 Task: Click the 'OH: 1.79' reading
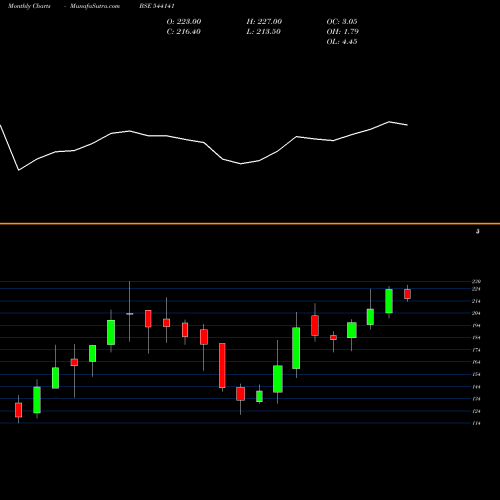click(x=342, y=32)
